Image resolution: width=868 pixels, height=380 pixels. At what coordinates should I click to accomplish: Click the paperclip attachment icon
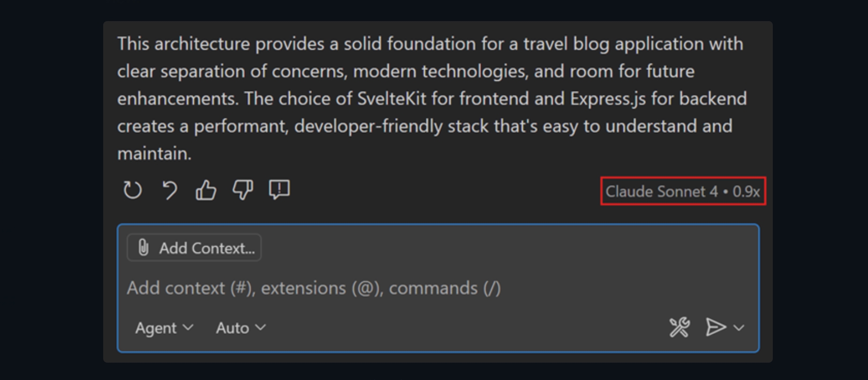tap(143, 247)
